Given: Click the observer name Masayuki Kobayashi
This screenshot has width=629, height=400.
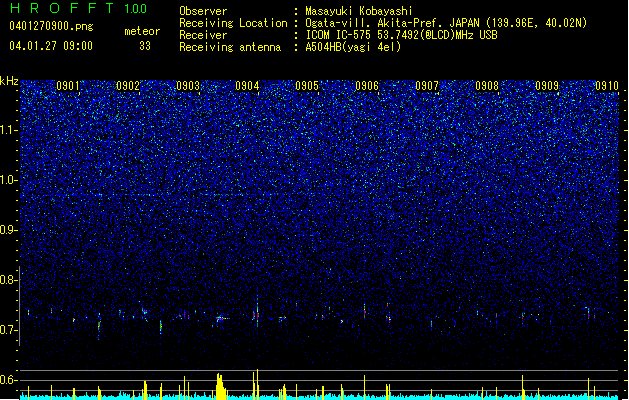Looking at the screenshot, I should (359, 11).
